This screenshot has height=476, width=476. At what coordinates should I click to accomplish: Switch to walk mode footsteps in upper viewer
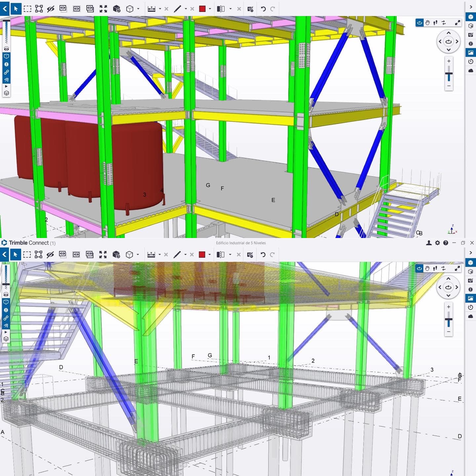tap(435, 22)
